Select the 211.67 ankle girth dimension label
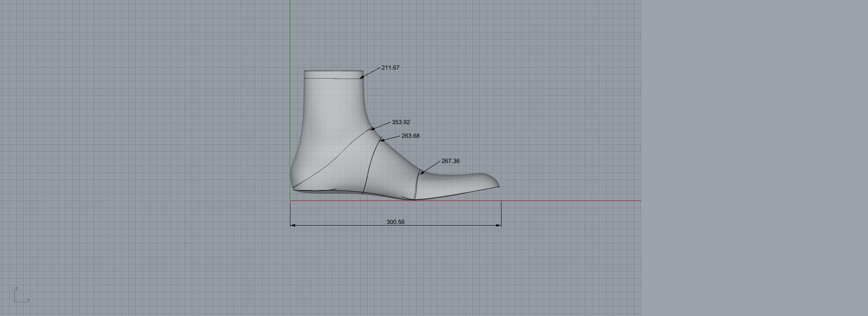The image size is (868, 316). (390, 68)
